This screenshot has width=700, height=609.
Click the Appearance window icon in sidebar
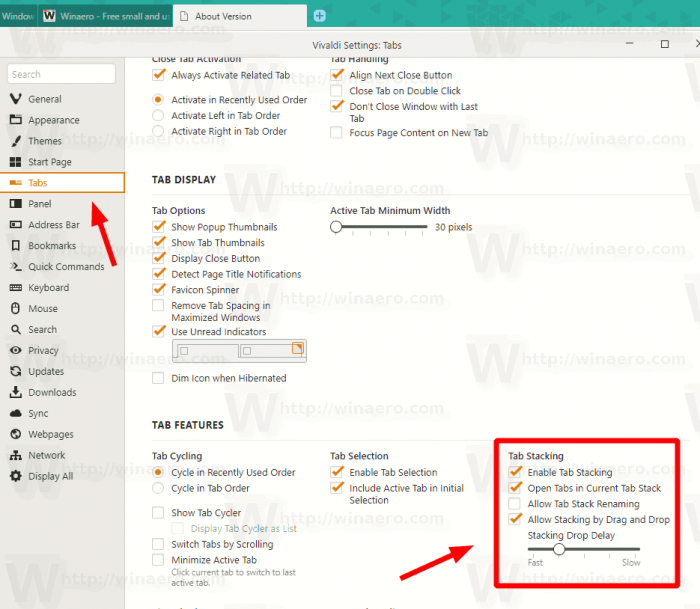(x=16, y=120)
